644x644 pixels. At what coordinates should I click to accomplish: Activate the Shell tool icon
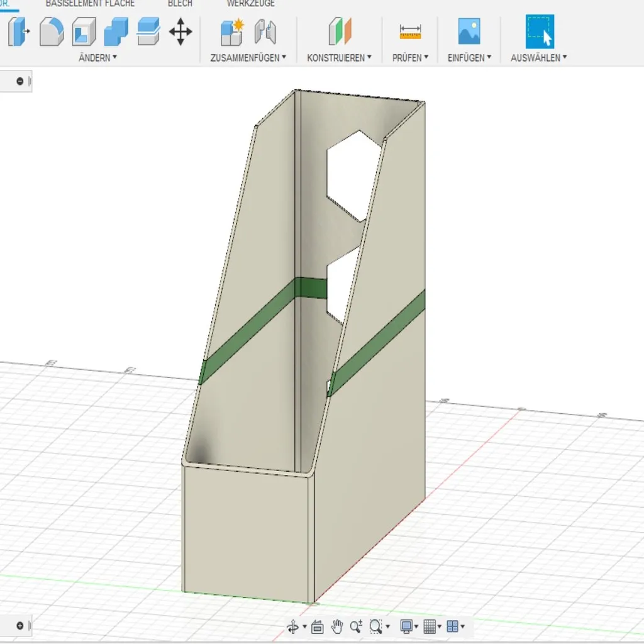[84, 31]
